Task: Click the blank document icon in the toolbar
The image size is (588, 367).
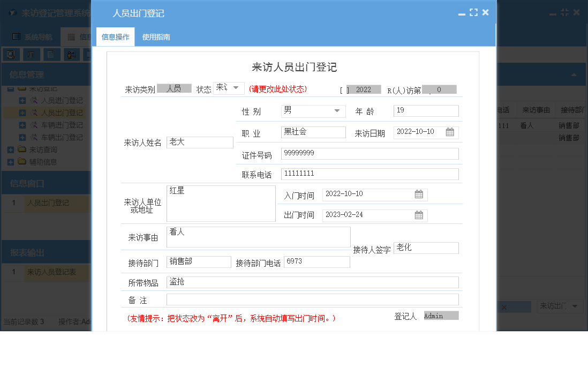Action: (51, 54)
